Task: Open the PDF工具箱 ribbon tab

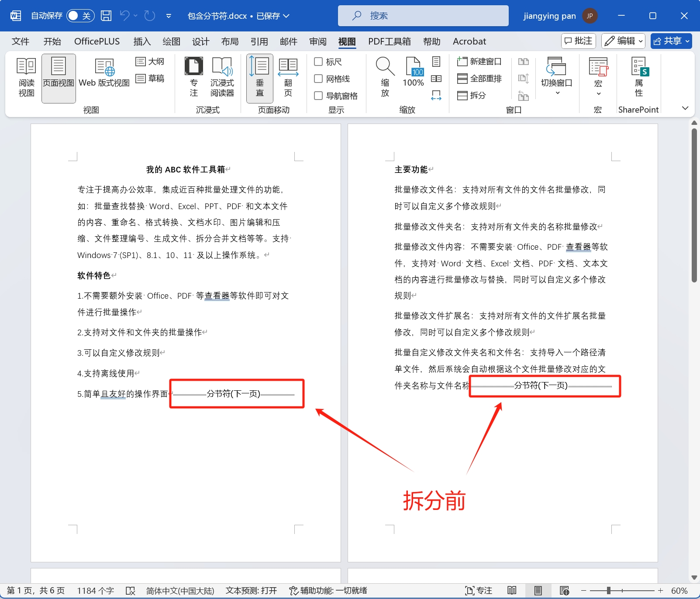Action: (x=389, y=41)
